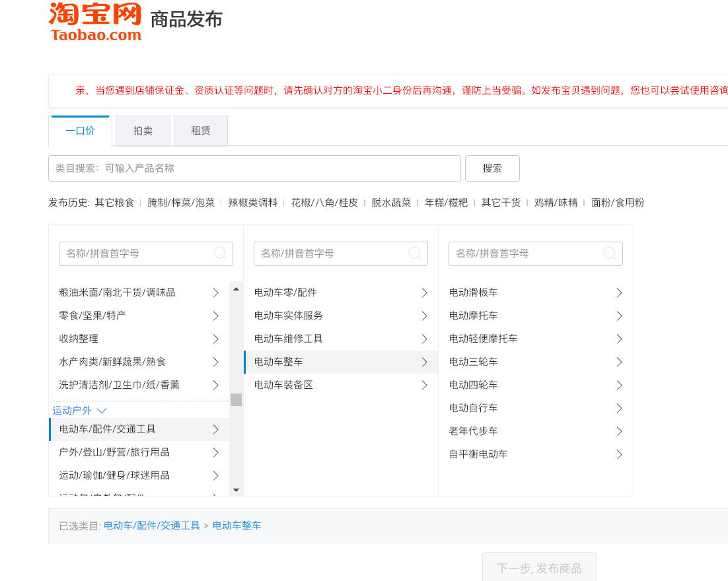Select 电动轻便摩托车 in third column

click(536, 339)
